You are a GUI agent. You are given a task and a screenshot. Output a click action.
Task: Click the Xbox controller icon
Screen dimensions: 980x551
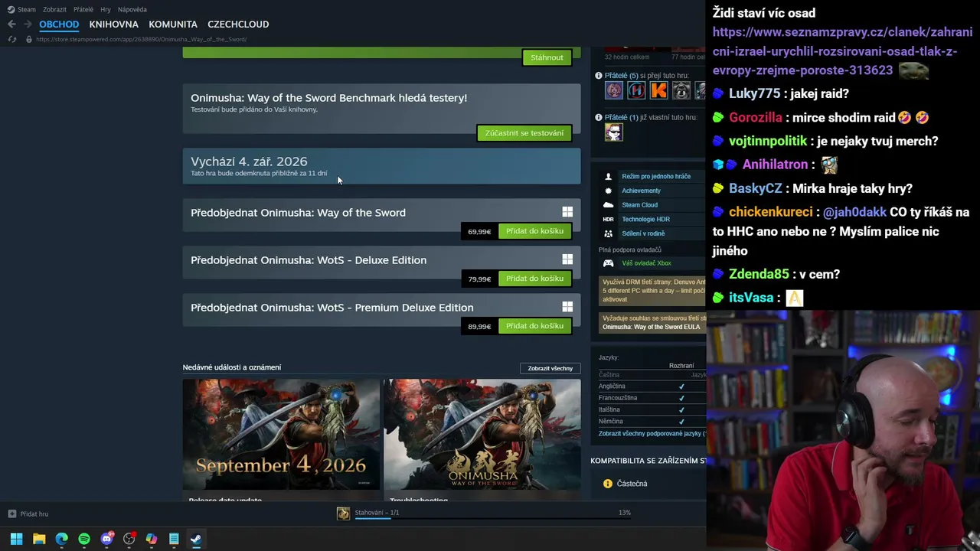609,263
